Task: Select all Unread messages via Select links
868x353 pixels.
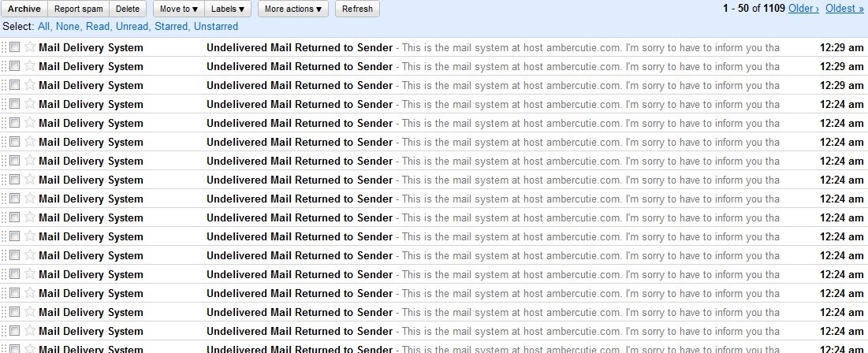Action: [x=132, y=27]
